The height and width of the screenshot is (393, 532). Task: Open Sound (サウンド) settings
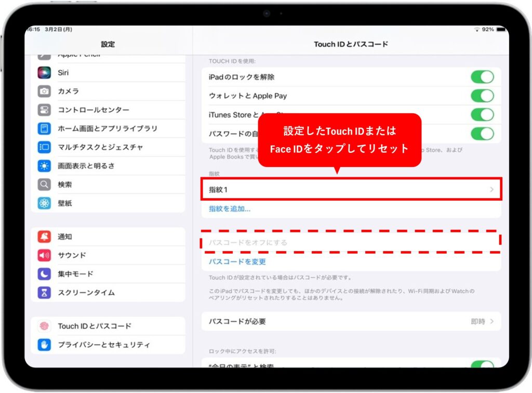72,255
